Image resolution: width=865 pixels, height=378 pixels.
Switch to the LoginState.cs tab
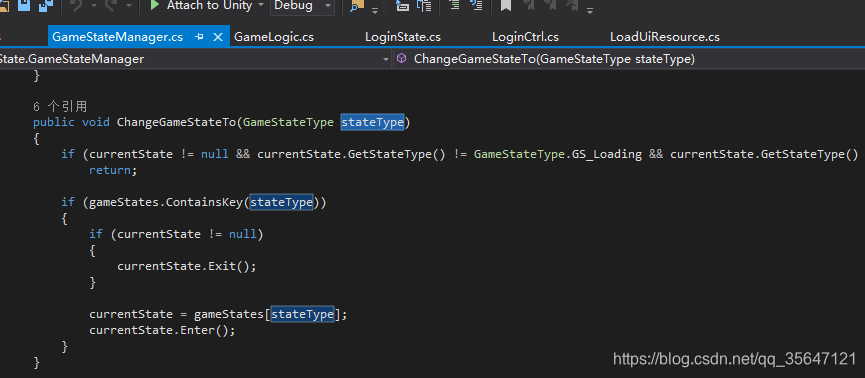coord(403,37)
